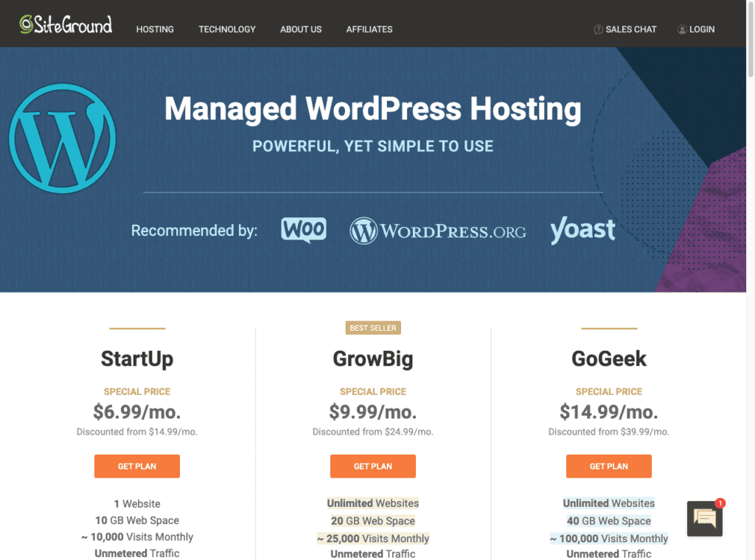This screenshot has width=755, height=560.
Task: Click 'Unlimited Websites' under GoGeek
Action: pos(609,503)
